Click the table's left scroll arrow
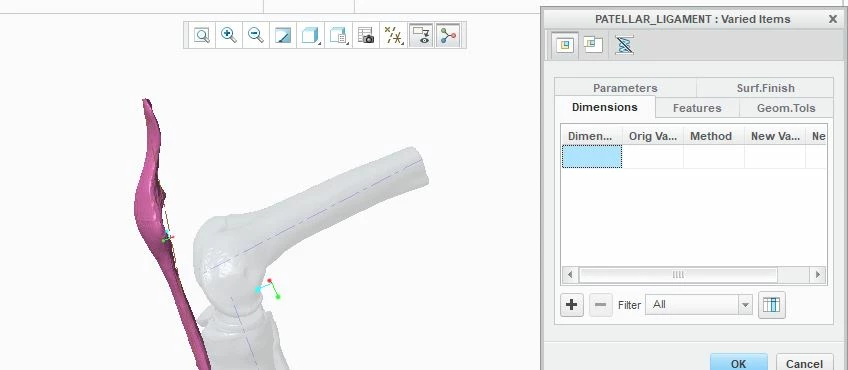Viewport: 848px width, 370px height. pyautogui.click(x=569, y=275)
